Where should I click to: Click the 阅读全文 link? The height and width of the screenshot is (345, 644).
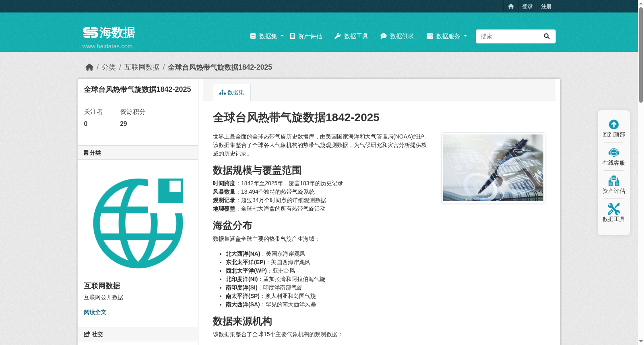pyautogui.click(x=95, y=312)
